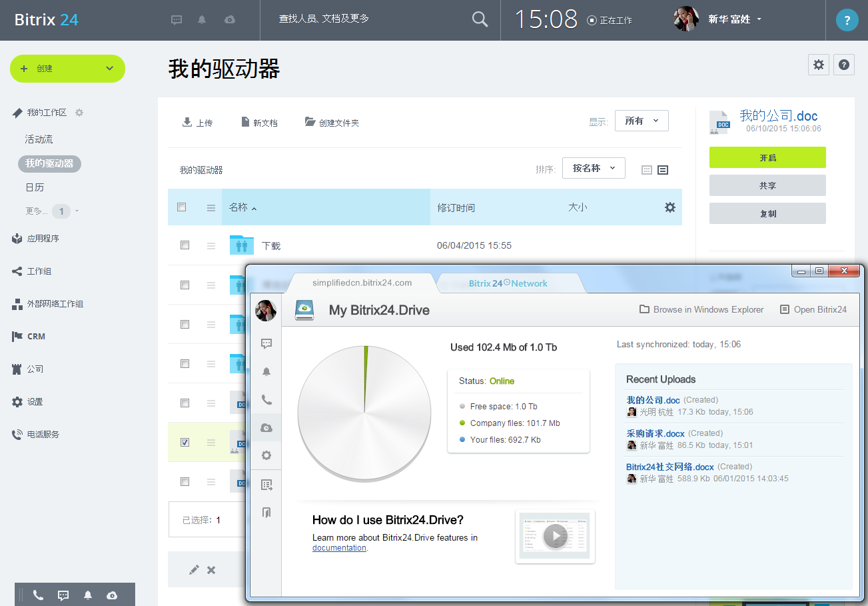868x606 pixels.
Task: Switch to Bitrix24 Network tab
Action: (x=508, y=283)
